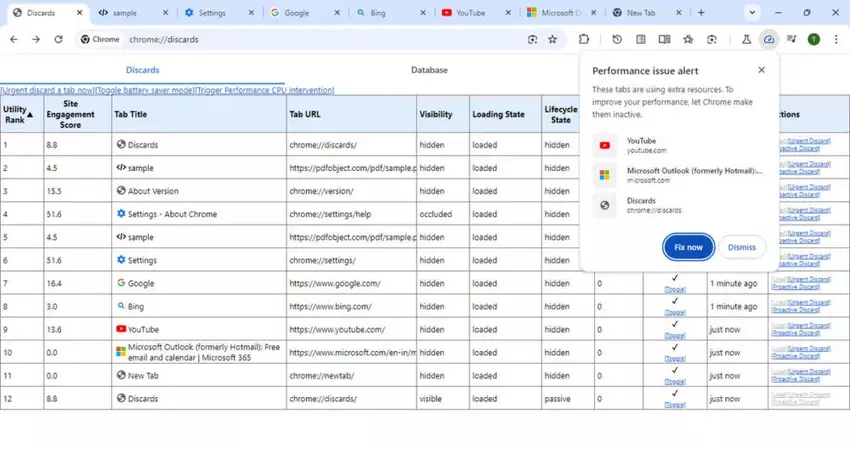Open the Extensions puzzle icon

pos(584,39)
